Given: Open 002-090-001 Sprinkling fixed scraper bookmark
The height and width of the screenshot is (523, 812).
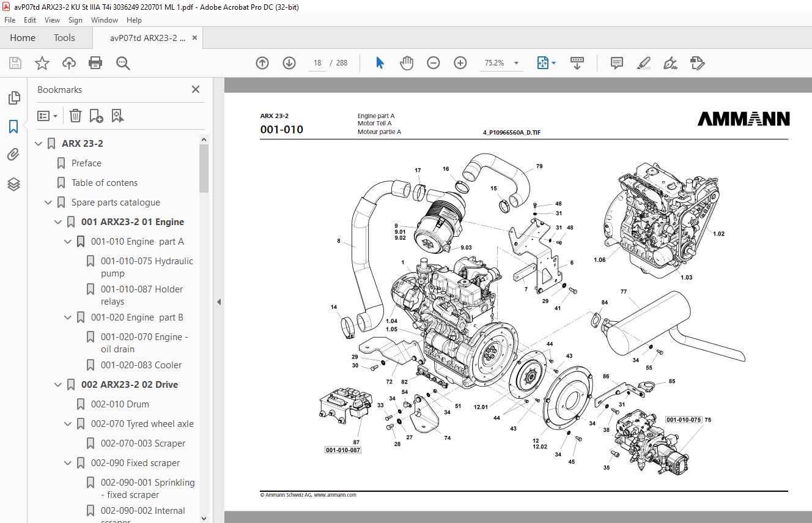Looking at the screenshot, I should click(x=148, y=489).
